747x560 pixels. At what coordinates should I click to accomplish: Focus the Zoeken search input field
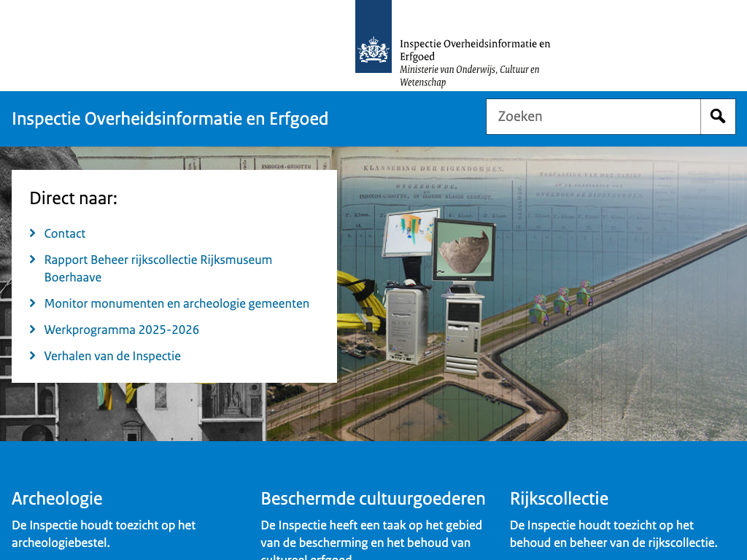tap(593, 117)
